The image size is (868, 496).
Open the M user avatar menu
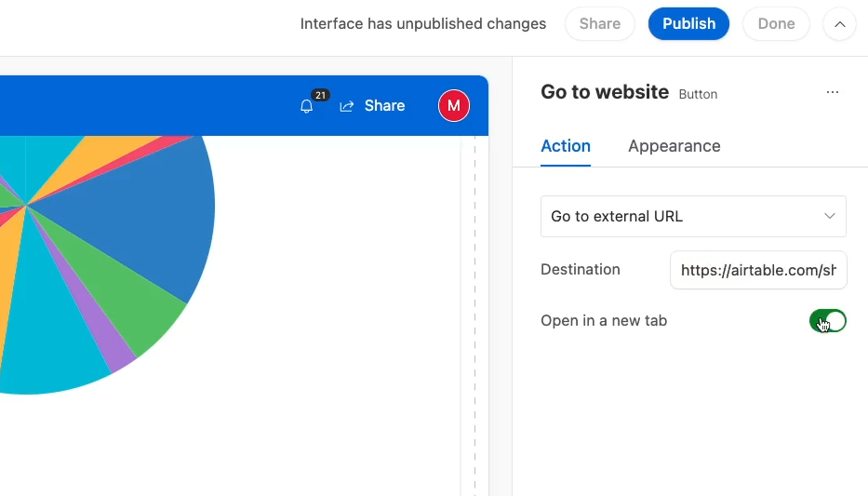point(454,106)
